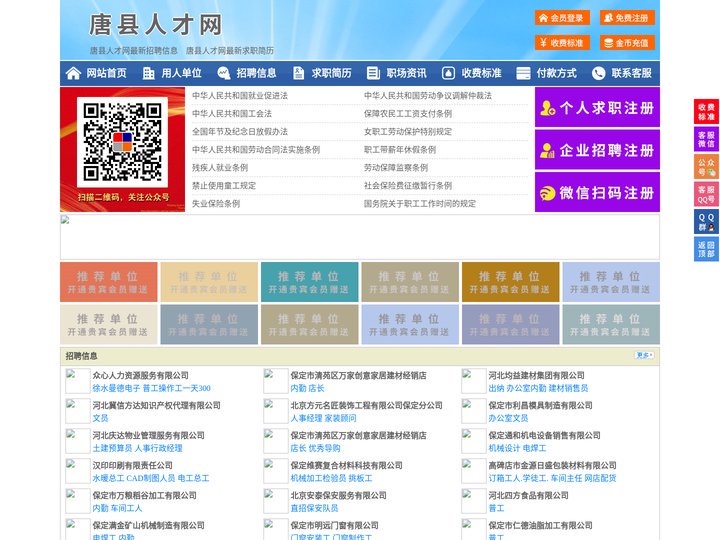
Task: Open 保障农民工工资支付条例 link
Action: 408,113
